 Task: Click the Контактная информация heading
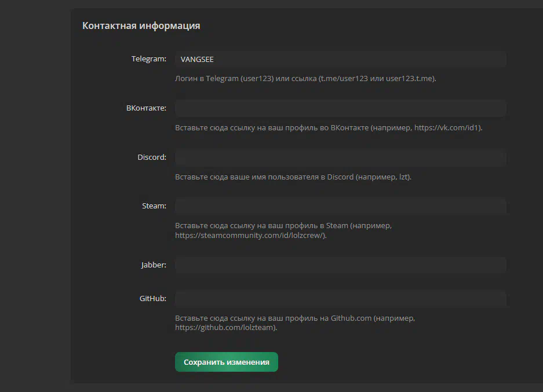[x=141, y=26]
